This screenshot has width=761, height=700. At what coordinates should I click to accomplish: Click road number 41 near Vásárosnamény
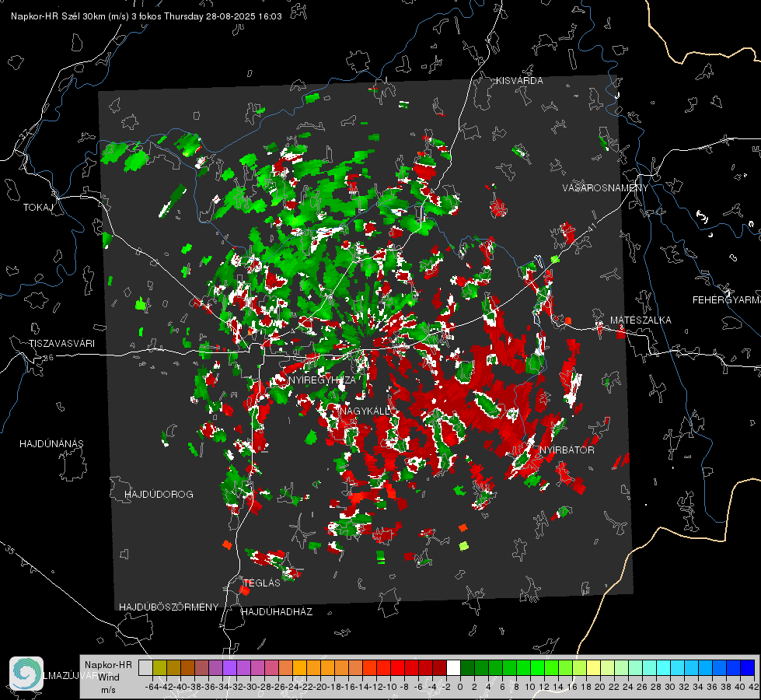[591, 226]
